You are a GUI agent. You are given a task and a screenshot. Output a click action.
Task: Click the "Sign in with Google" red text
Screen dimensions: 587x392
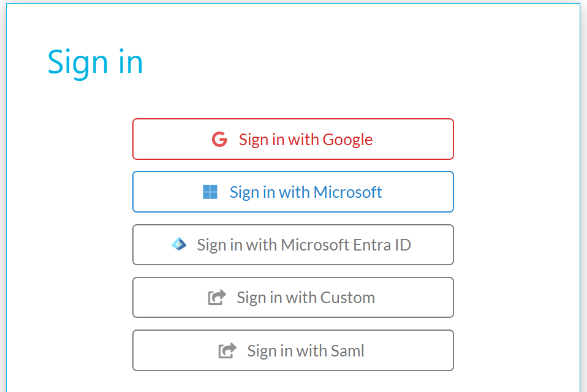tap(306, 140)
